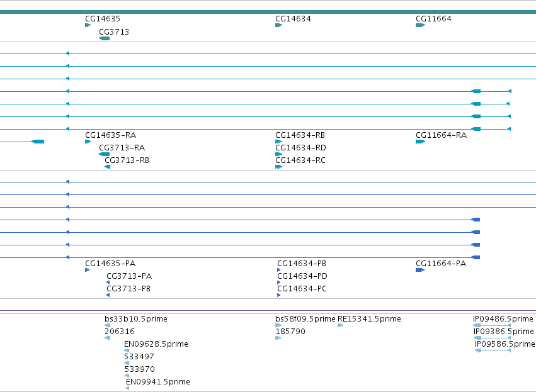Click the RE15341.5prime EST glyph
Image resolution: width=536 pixels, height=392 pixels.
point(341,325)
